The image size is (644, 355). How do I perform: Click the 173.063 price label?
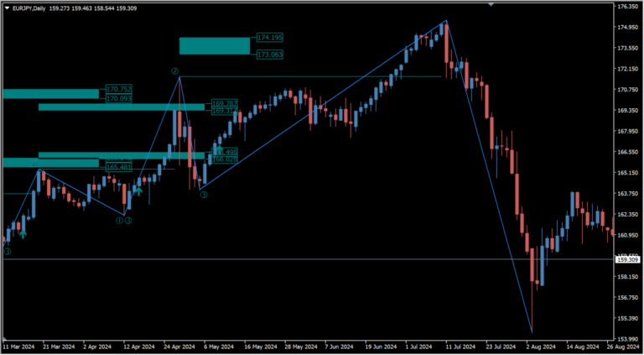pos(270,55)
